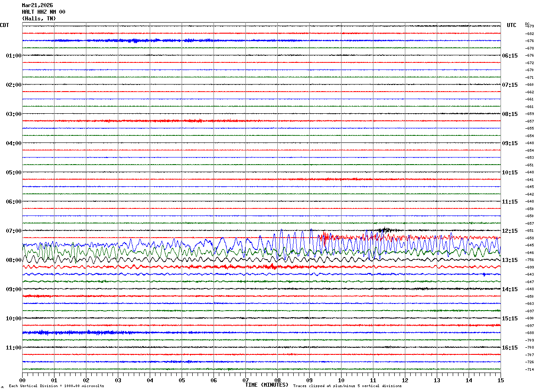Select the 13:15 UTC time label
The width and height of the screenshot is (536, 392).
509,260
